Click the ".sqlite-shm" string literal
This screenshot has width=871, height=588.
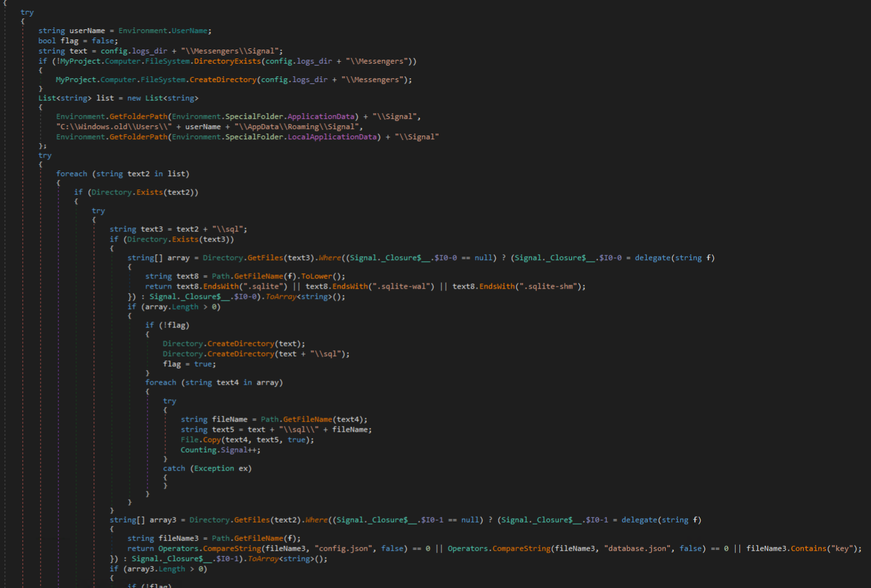[x=547, y=286]
